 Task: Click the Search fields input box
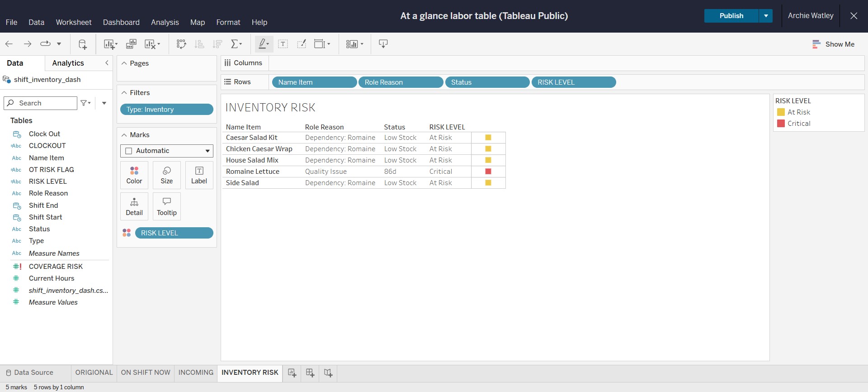click(x=40, y=103)
